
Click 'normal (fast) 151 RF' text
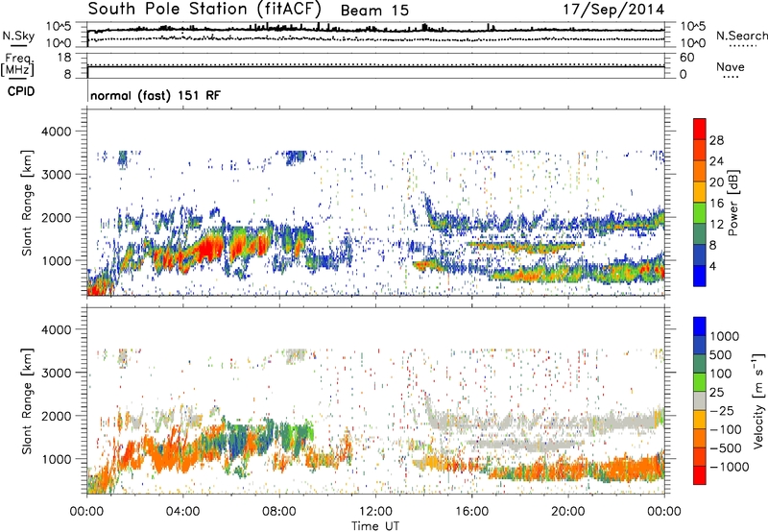156,95
